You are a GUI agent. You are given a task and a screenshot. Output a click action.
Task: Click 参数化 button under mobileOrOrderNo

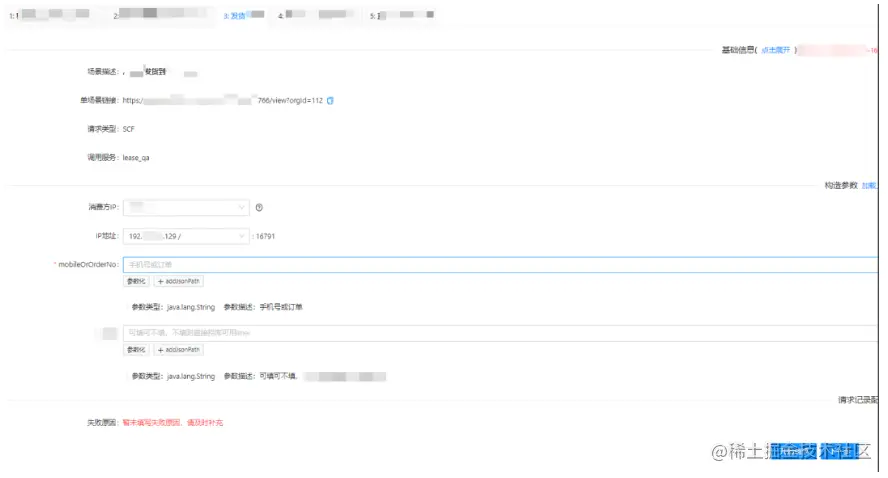(x=136, y=281)
